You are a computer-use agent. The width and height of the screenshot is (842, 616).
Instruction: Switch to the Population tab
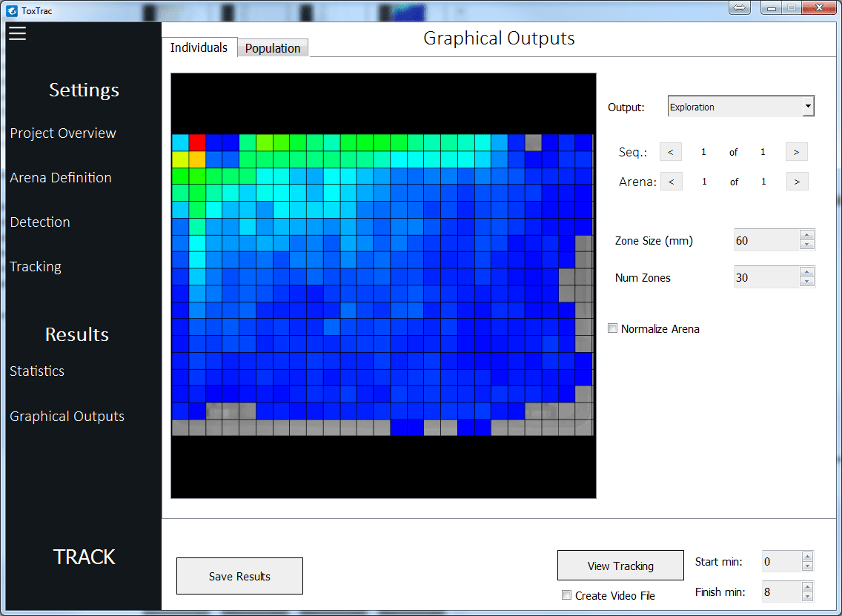click(273, 47)
